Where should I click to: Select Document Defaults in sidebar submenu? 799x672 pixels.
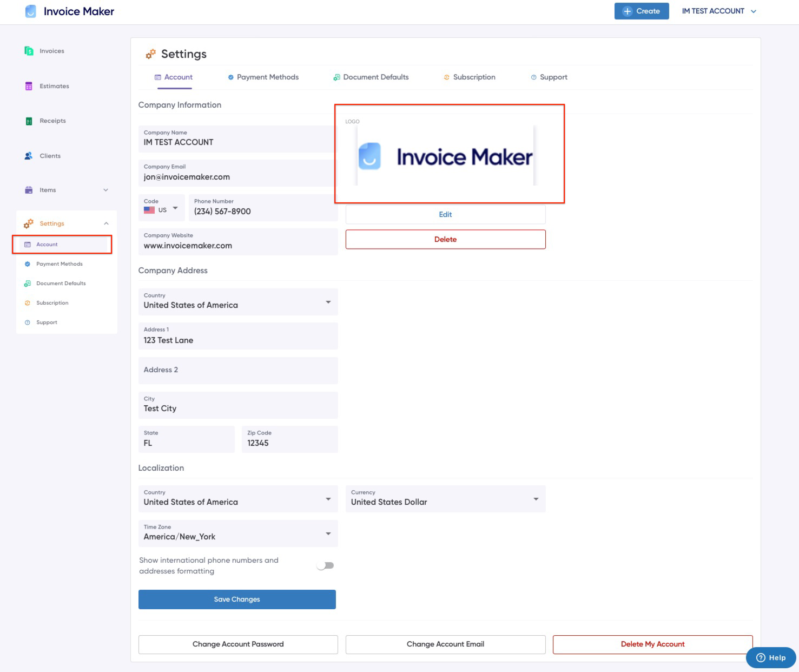point(61,284)
